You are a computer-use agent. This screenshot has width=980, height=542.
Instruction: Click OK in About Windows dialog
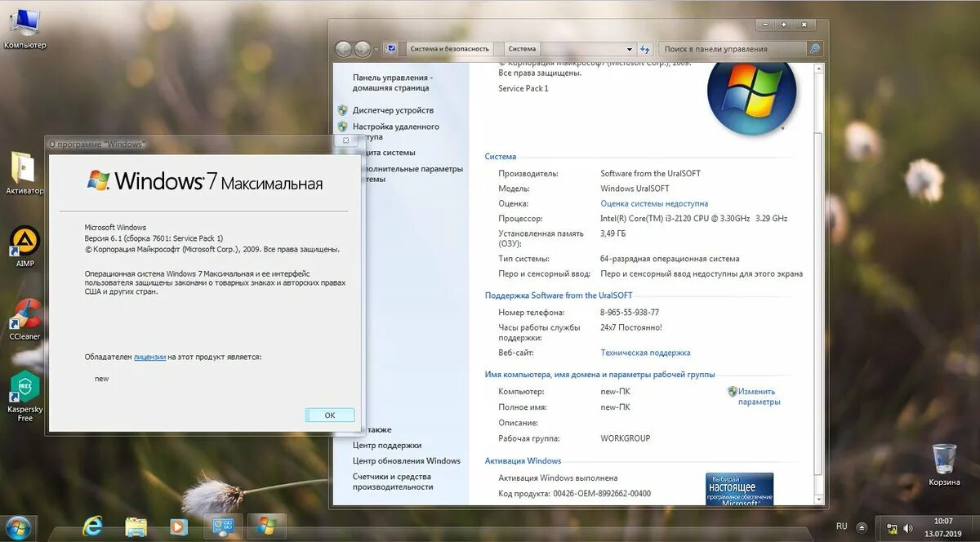pyautogui.click(x=330, y=415)
